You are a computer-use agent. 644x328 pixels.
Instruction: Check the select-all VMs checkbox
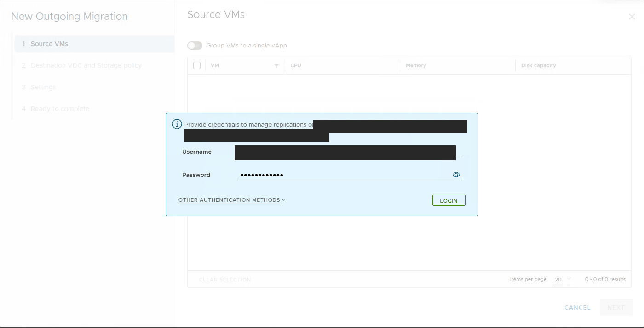[x=197, y=65]
